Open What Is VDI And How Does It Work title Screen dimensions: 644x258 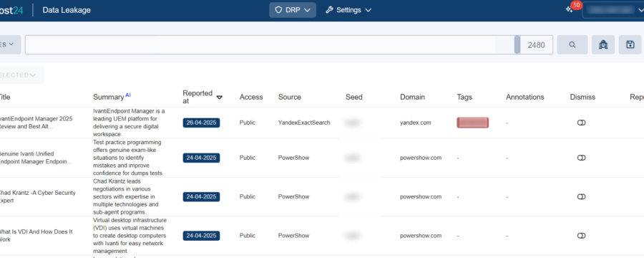pyautogui.click(x=36, y=236)
